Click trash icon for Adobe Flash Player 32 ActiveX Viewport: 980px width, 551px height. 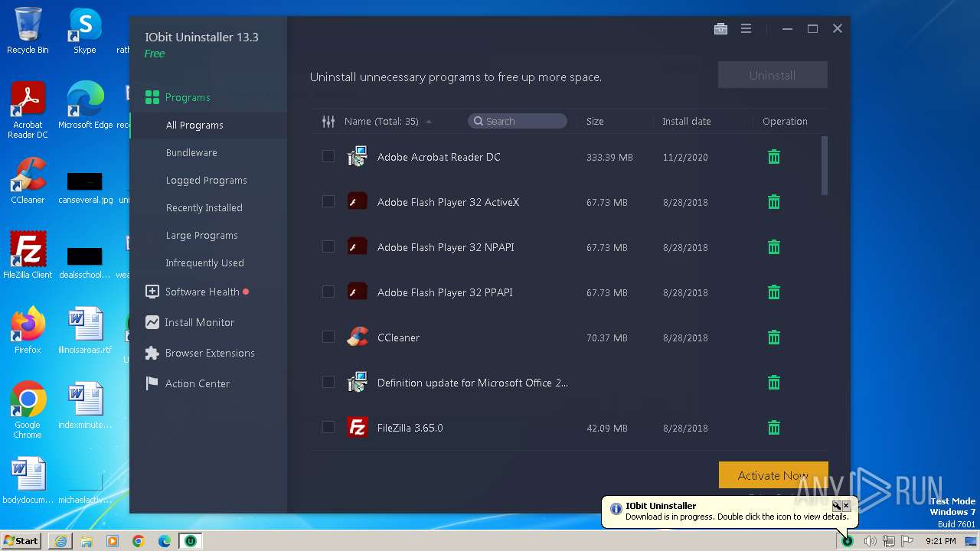pos(774,202)
